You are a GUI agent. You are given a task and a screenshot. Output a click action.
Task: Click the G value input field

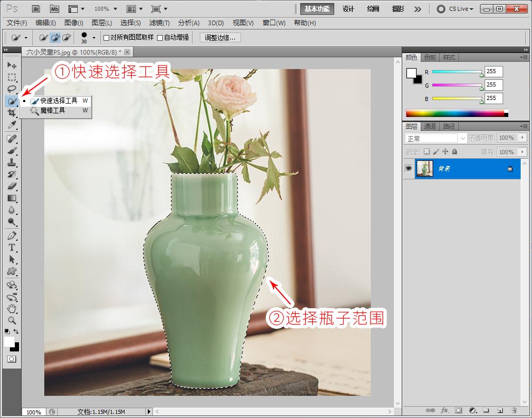point(493,85)
